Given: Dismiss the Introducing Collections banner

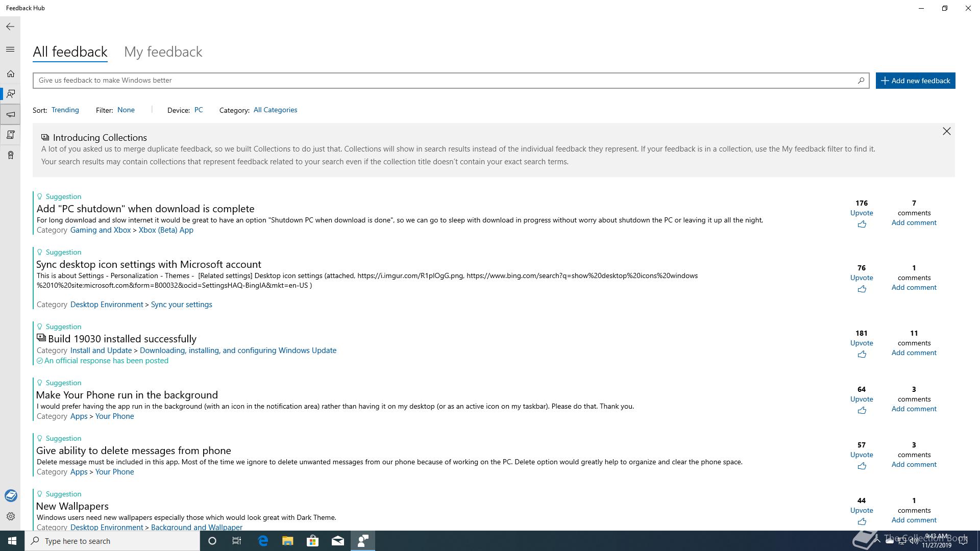Looking at the screenshot, I should [946, 132].
